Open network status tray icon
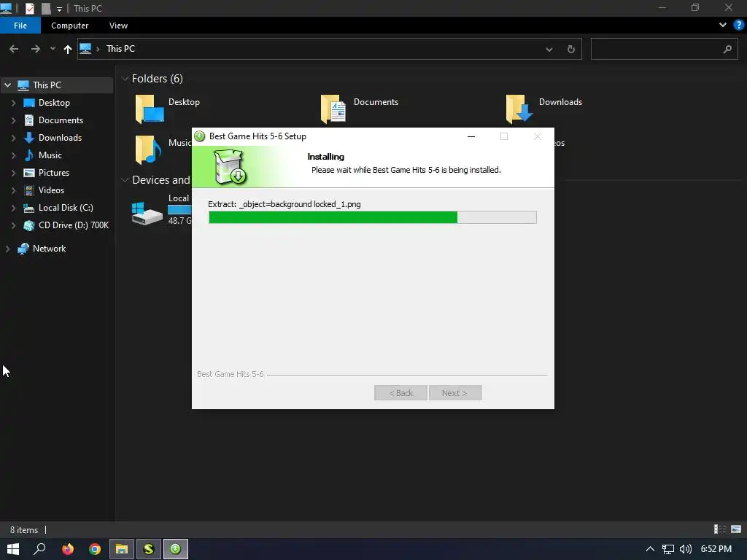 [x=668, y=549]
